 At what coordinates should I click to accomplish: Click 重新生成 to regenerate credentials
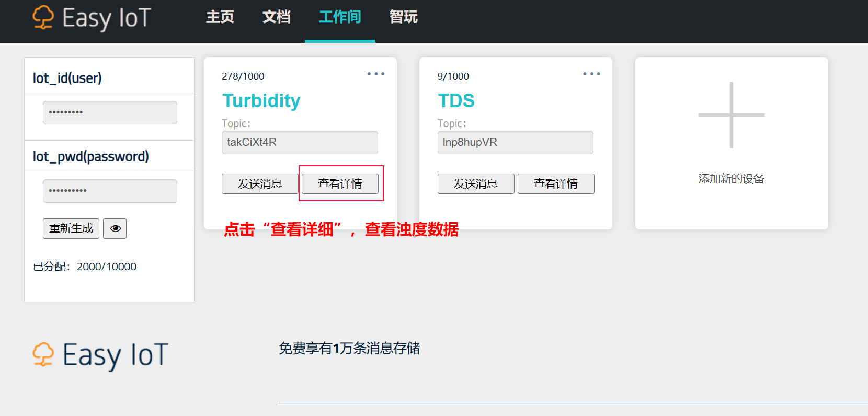pos(71,228)
